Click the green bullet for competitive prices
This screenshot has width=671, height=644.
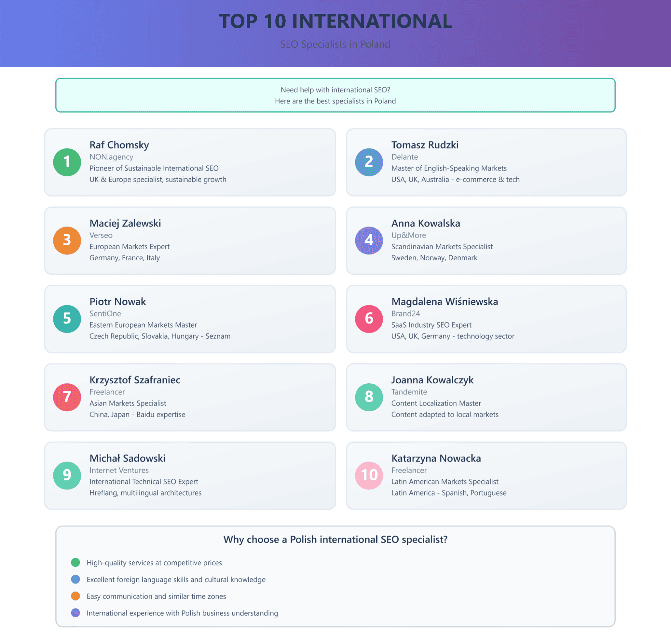click(75, 562)
